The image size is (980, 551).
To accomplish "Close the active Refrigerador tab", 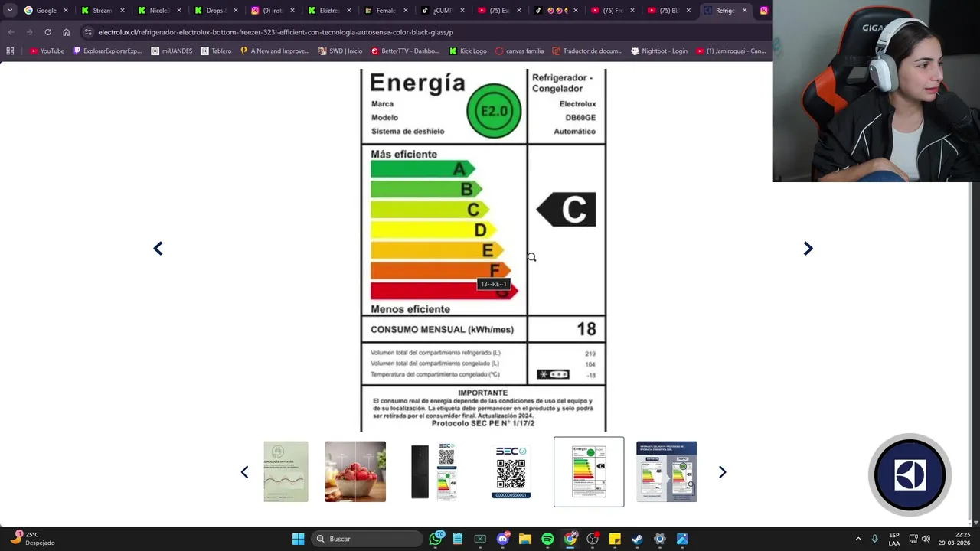I will click(x=744, y=11).
